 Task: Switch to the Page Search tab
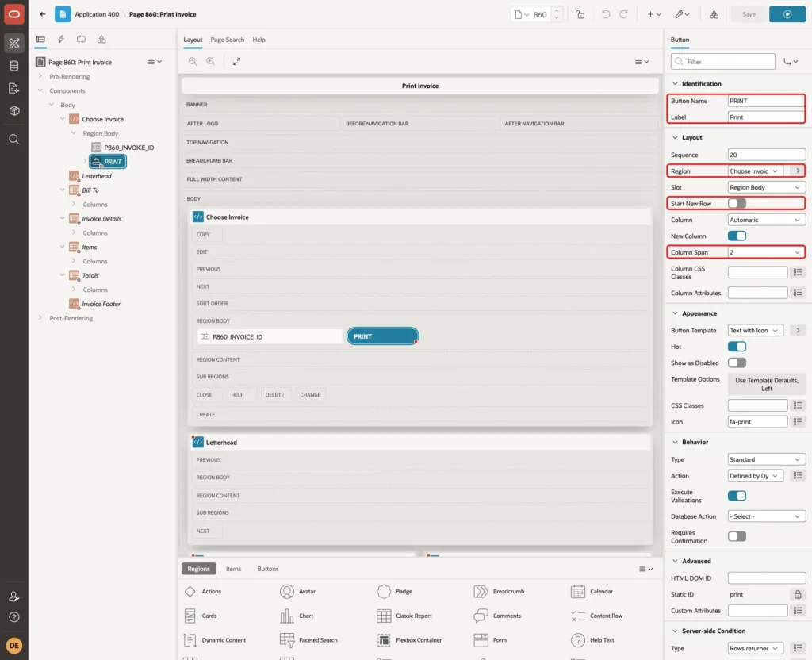[x=227, y=40]
